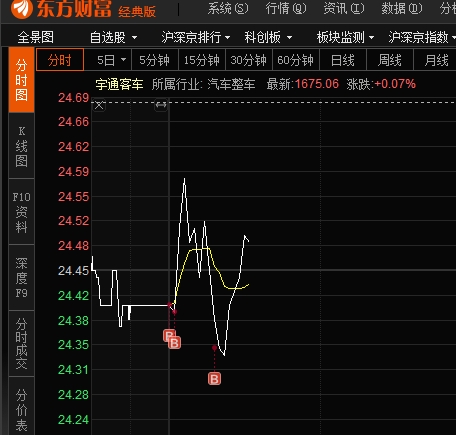Open the 行情(Q) menu
This screenshot has width=456, height=435.
(286, 8)
